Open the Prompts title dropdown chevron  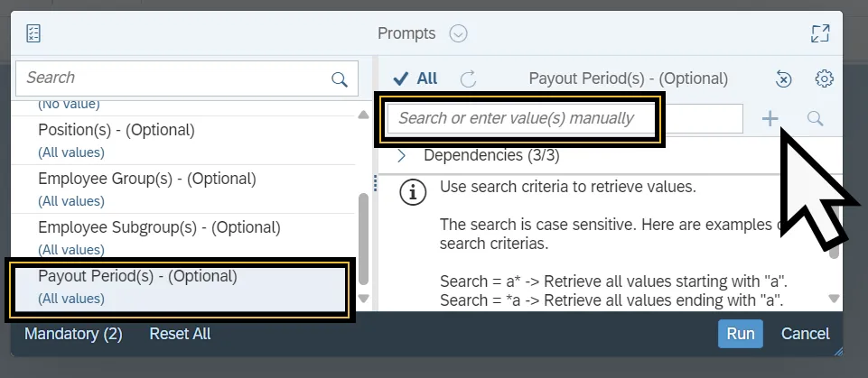point(458,34)
